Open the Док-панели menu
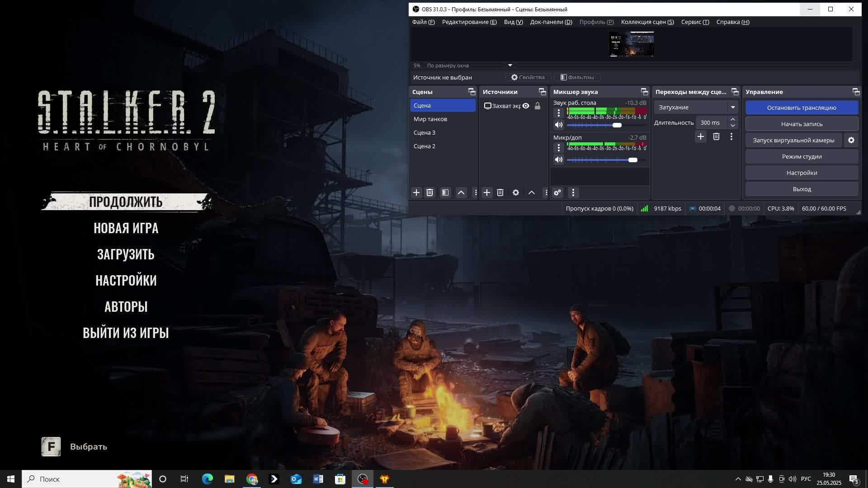This screenshot has height=488, width=868. pyautogui.click(x=551, y=22)
